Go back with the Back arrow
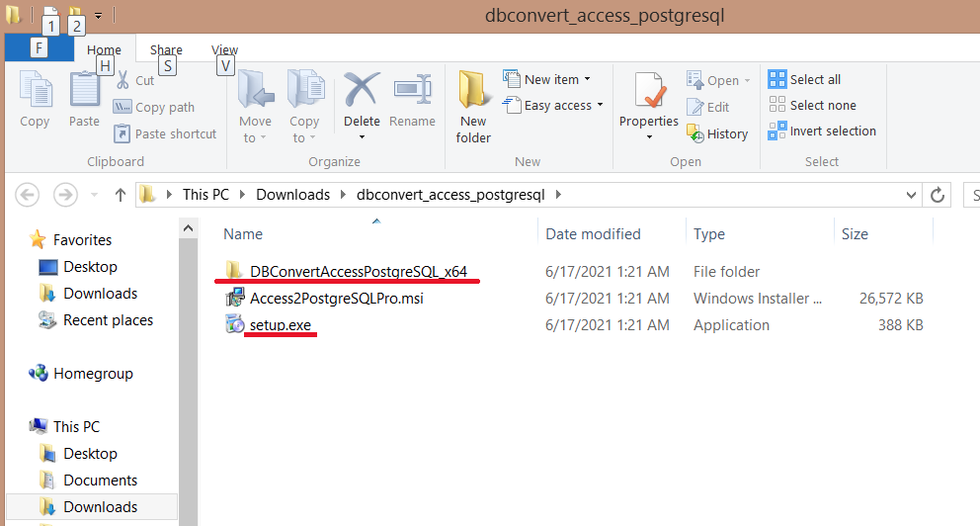Screen dimensions: 980x526 pos(28,195)
